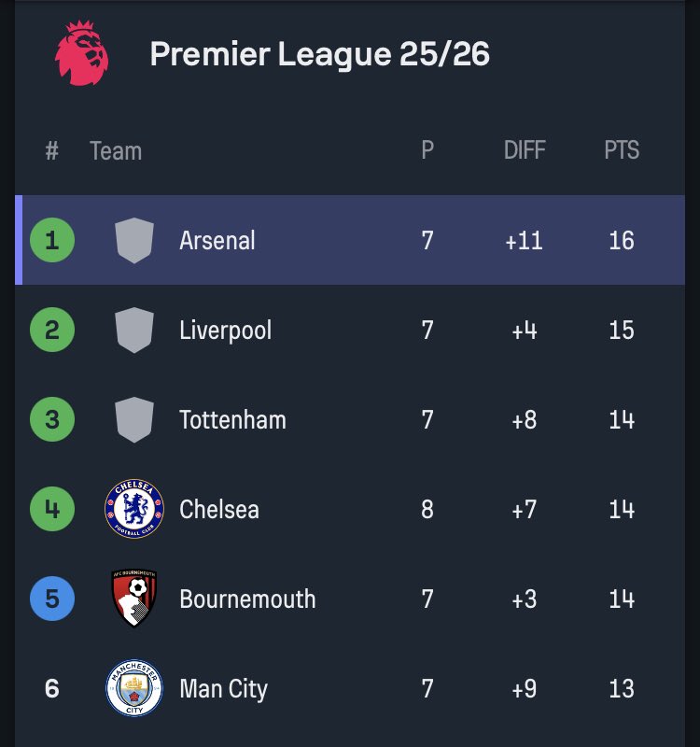
Task: Click Liverpool's grey placeholder shield
Action: [x=134, y=330]
